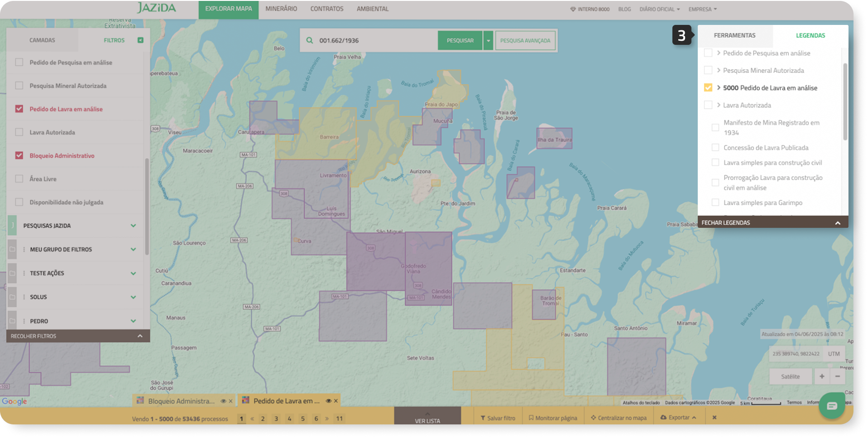The height and width of the screenshot is (438, 868).
Task: Switch to Camadas tab
Action: coord(42,40)
